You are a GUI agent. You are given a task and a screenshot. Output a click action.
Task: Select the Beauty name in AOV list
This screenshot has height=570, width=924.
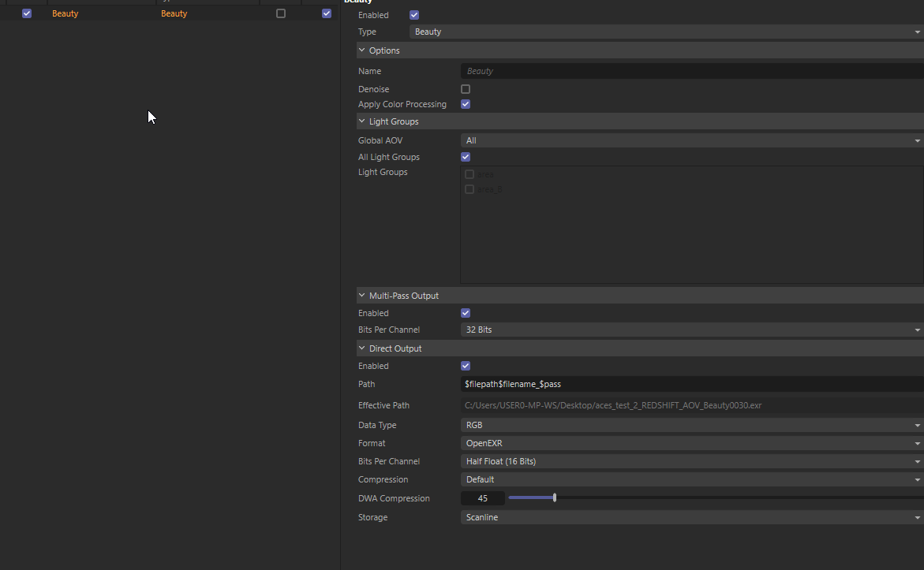(x=65, y=13)
